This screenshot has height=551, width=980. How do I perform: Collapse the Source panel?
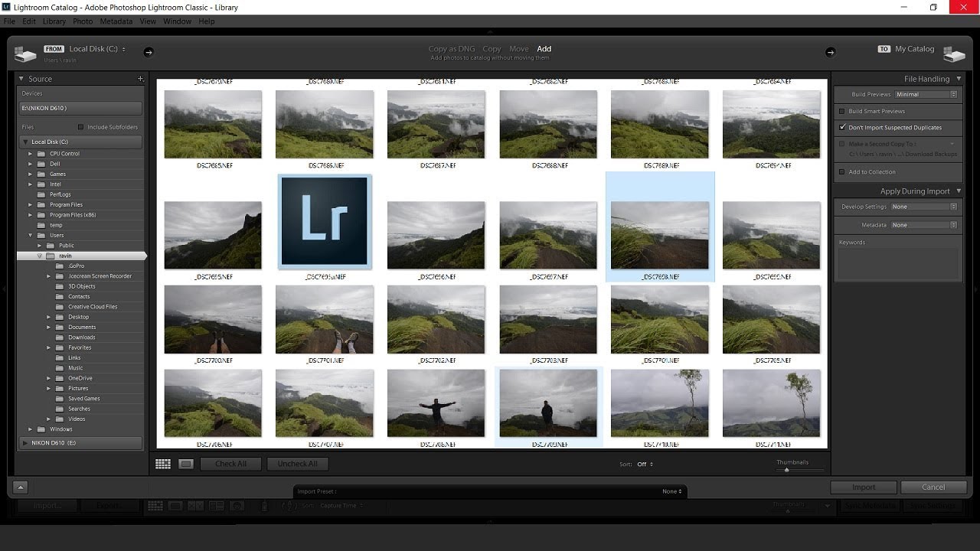(22, 79)
